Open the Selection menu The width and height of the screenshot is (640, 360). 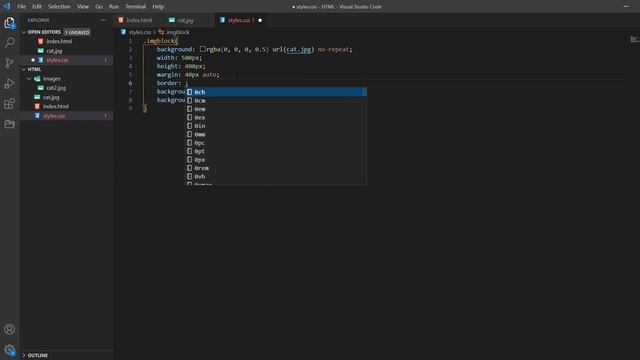[x=59, y=7]
